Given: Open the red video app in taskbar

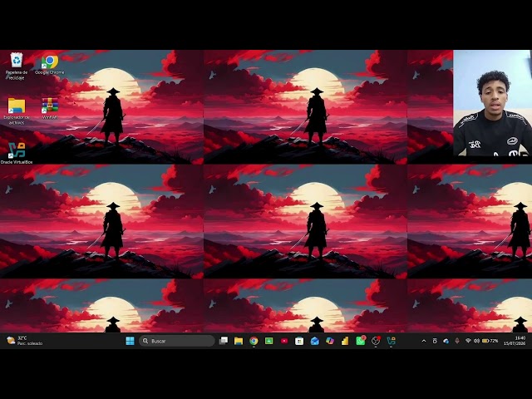Looking at the screenshot, I should coord(284,341).
